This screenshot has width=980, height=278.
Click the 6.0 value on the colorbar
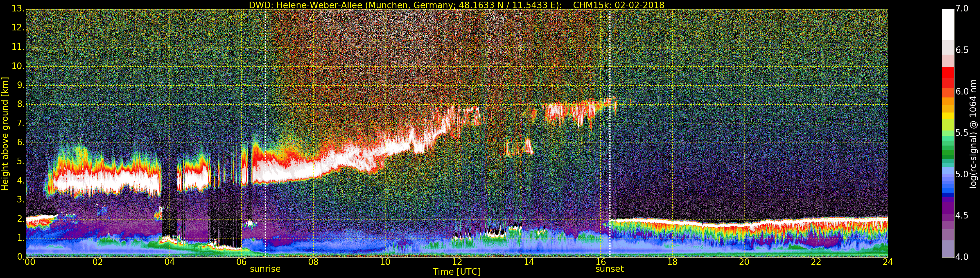click(962, 92)
